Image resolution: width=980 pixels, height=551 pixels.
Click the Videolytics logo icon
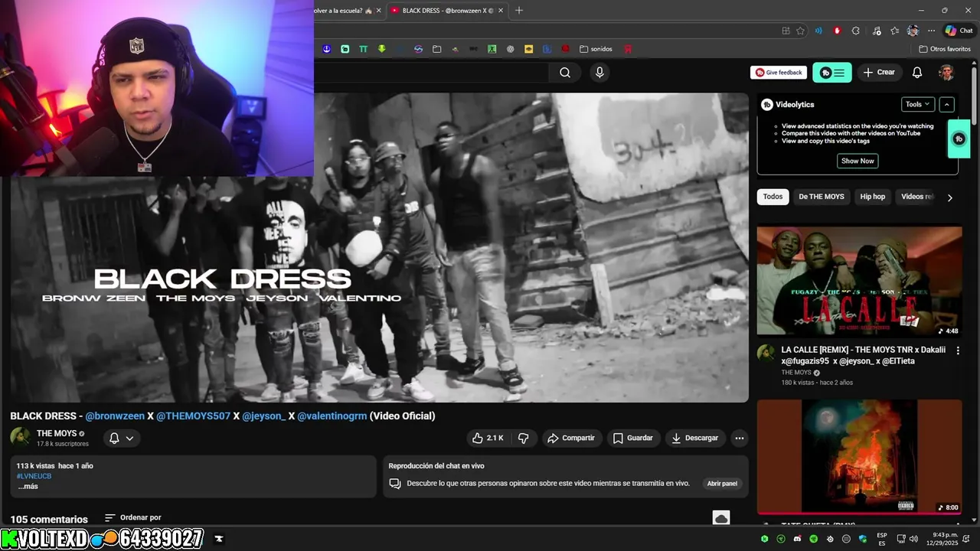(766, 105)
